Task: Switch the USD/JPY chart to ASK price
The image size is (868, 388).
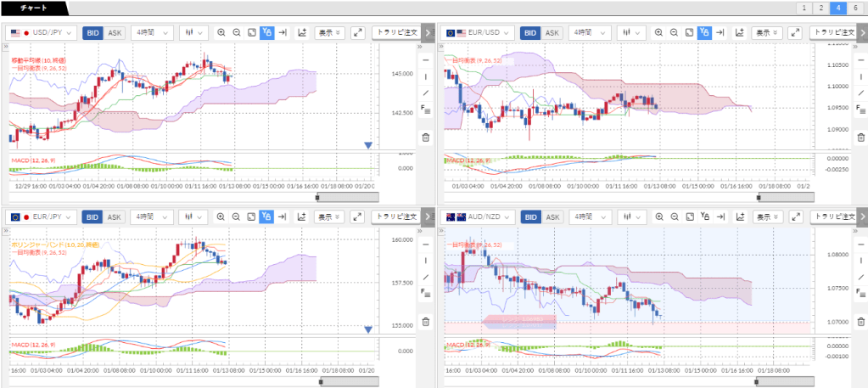Action: click(x=115, y=33)
